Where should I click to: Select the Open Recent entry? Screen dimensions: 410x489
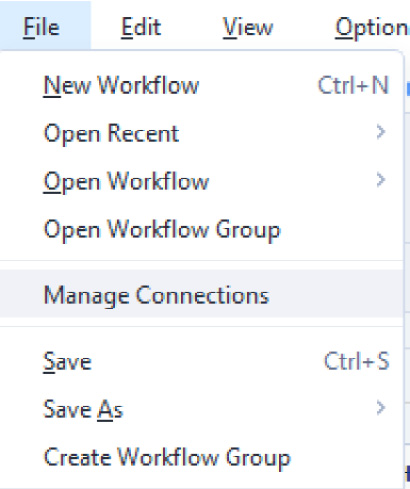point(201,133)
